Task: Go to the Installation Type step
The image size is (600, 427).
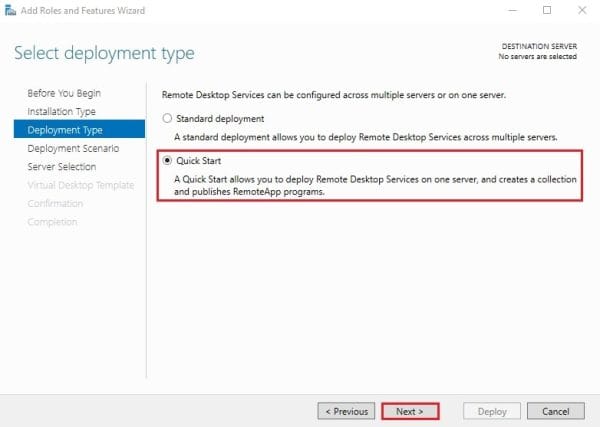Action: coord(61,111)
